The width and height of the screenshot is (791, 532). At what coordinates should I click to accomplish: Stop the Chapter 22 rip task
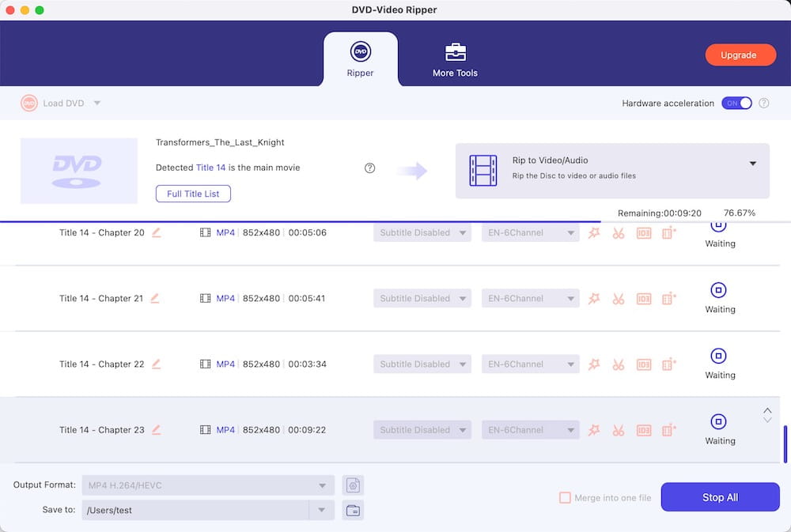pyautogui.click(x=718, y=356)
